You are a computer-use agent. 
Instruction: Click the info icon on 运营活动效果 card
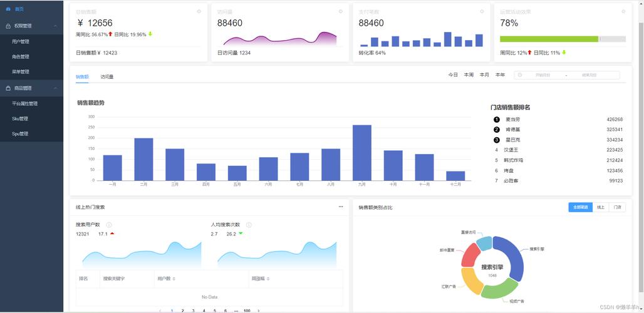click(x=623, y=11)
